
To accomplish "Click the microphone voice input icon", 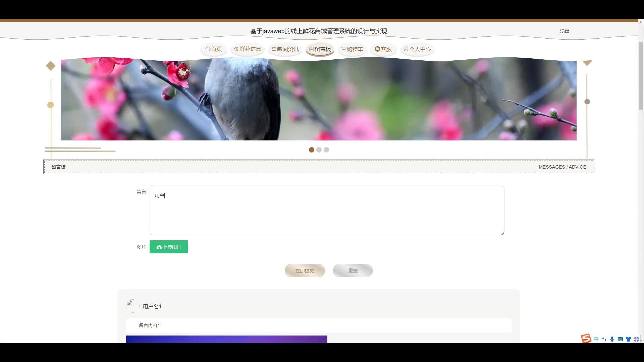I will 612,339.
